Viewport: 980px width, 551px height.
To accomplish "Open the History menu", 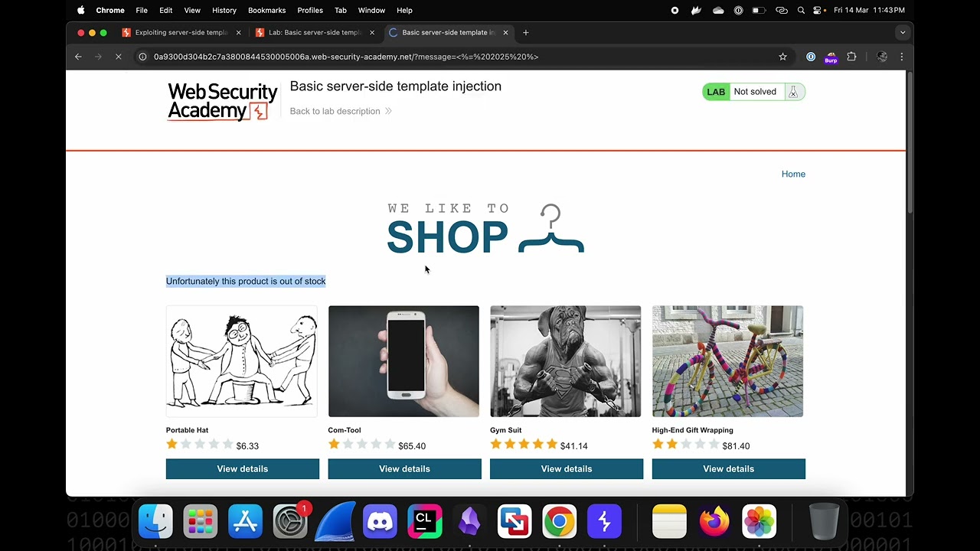I will click(224, 10).
